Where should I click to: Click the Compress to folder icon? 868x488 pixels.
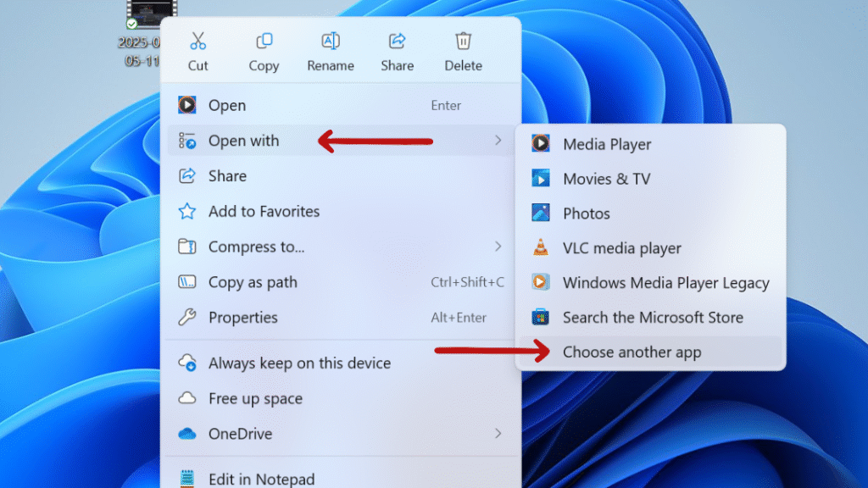pos(187,247)
